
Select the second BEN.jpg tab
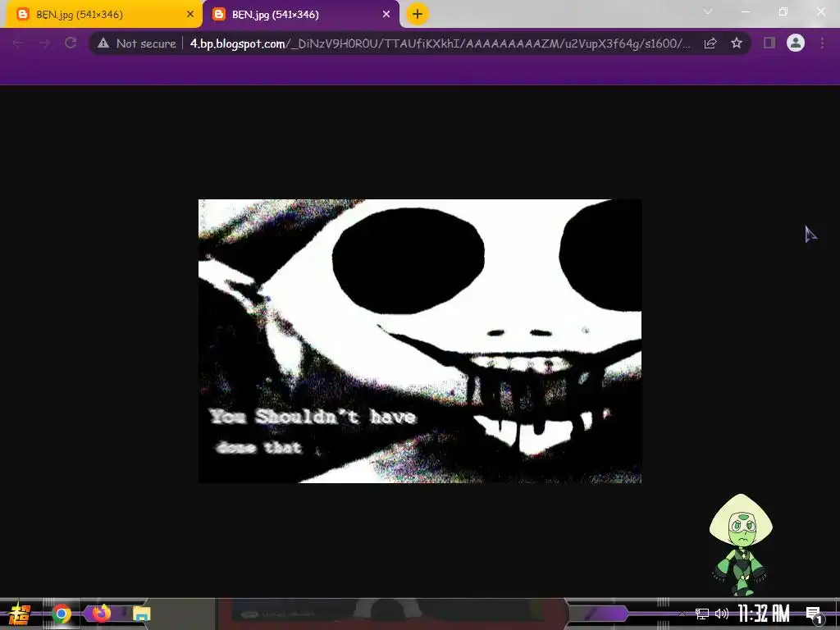coord(300,15)
